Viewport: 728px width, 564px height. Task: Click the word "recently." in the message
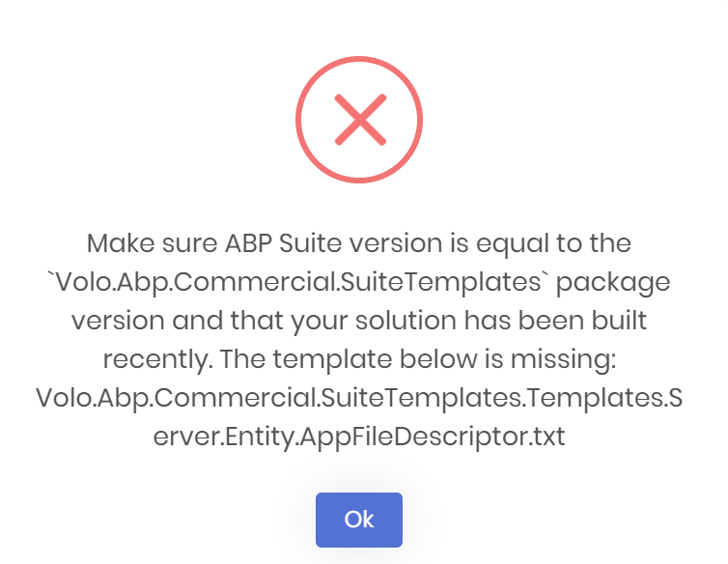pyautogui.click(x=153, y=359)
